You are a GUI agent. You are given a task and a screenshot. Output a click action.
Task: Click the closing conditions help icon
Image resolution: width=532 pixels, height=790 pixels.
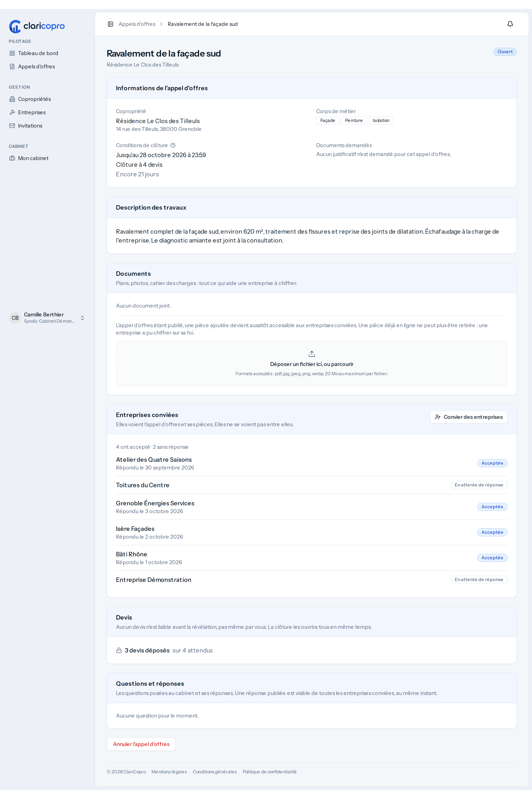pos(173,145)
